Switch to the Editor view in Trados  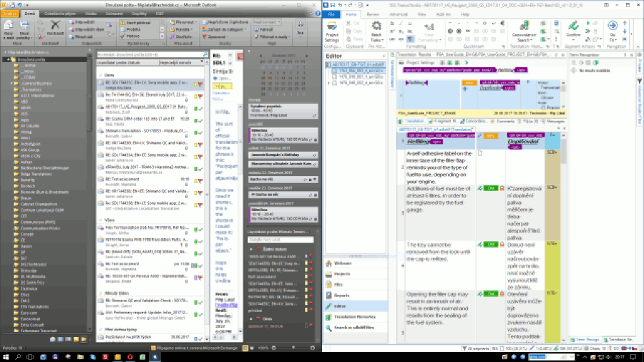pos(355,306)
